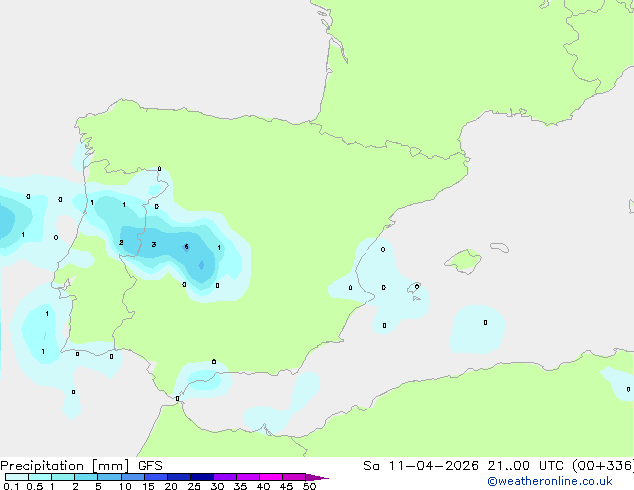Click the 0.5–1 mm legend swatch
Image resolution: width=634 pixels, height=490 pixels.
40,477
